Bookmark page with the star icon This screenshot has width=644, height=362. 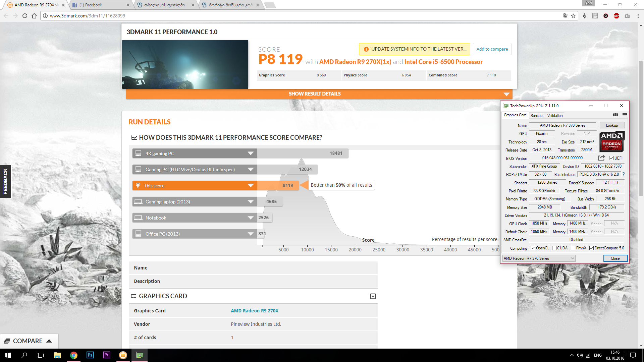click(x=573, y=16)
